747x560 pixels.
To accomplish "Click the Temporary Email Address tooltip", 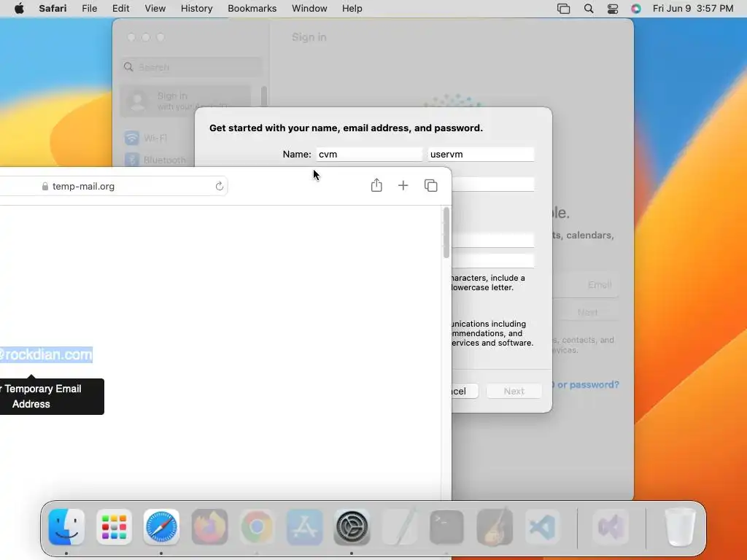I will point(52,396).
